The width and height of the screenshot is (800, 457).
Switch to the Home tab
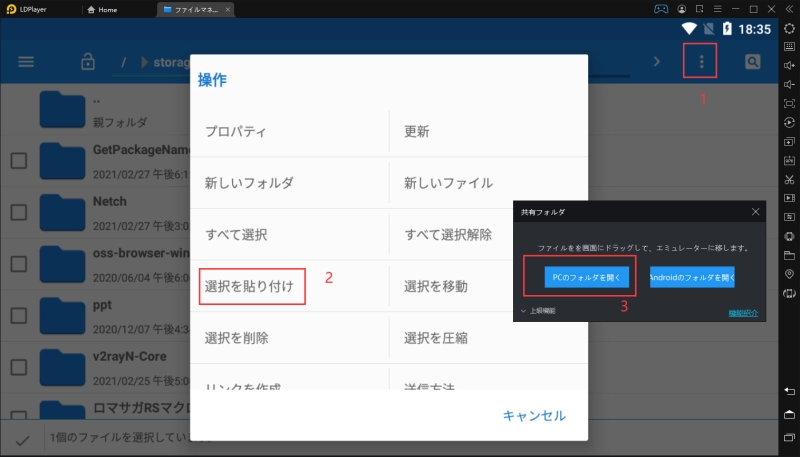click(103, 10)
